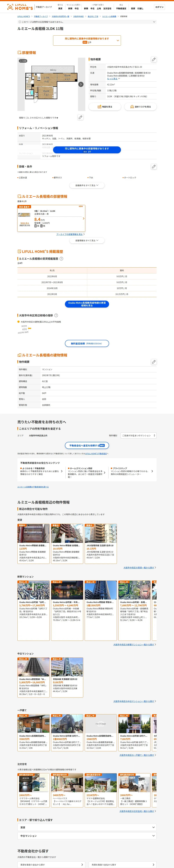Image resolution: width=174 pixels, height=868 pixels.
Task: 5,800万円〜18,000万円 used mansion card
Action: tap(33, 677)
